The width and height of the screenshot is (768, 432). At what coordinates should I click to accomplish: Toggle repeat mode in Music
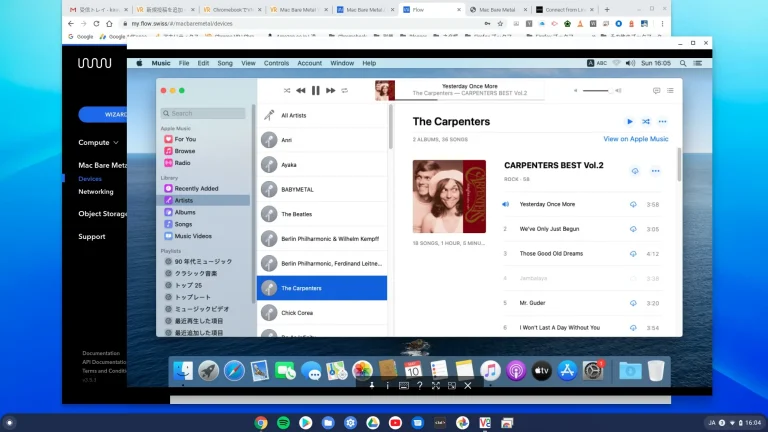345,91
